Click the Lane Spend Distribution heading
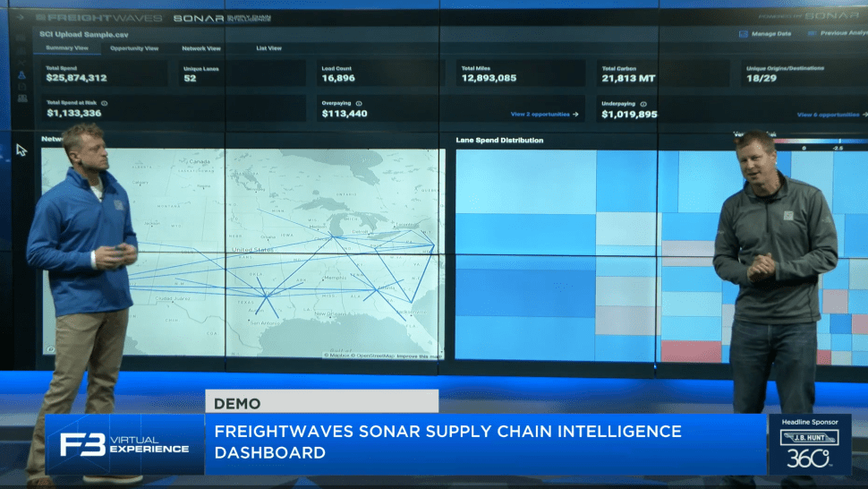The image size is (868, 489). tap(499, 141)
